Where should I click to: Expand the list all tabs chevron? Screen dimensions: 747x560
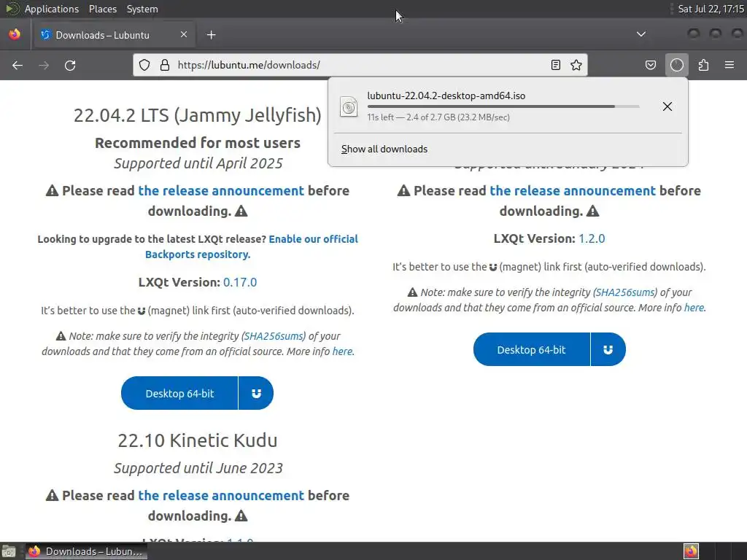[x=641, y=34]
